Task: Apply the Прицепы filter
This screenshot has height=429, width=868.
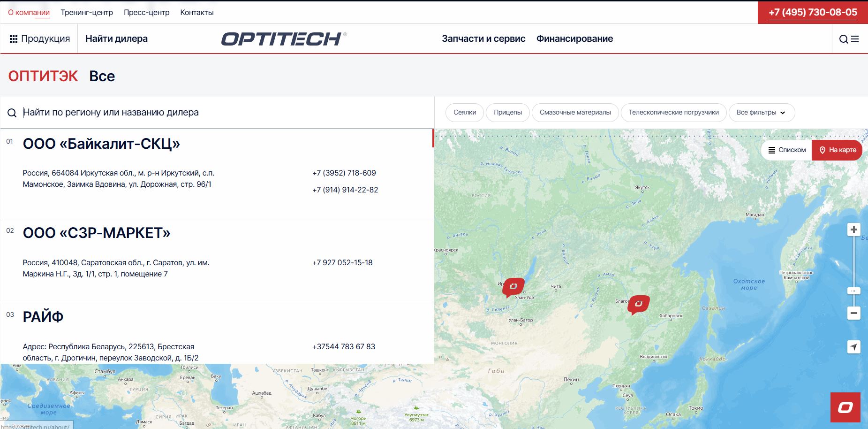Action: [508, 113]
